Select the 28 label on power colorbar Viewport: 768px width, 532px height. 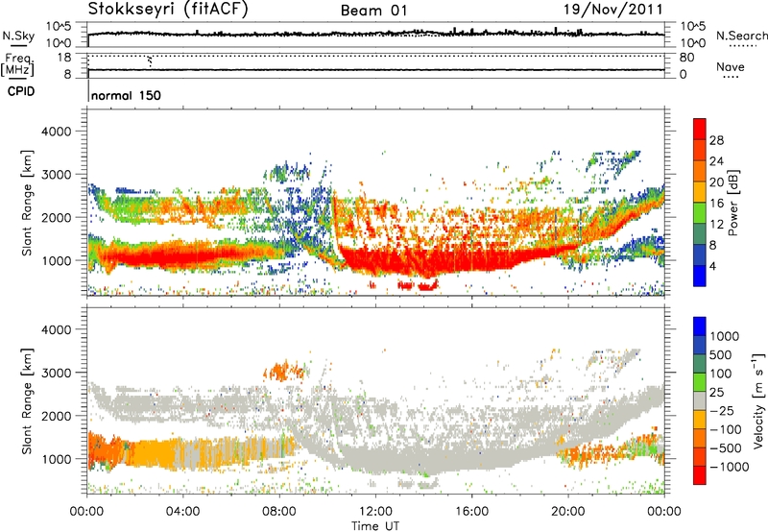pos(716,140)
